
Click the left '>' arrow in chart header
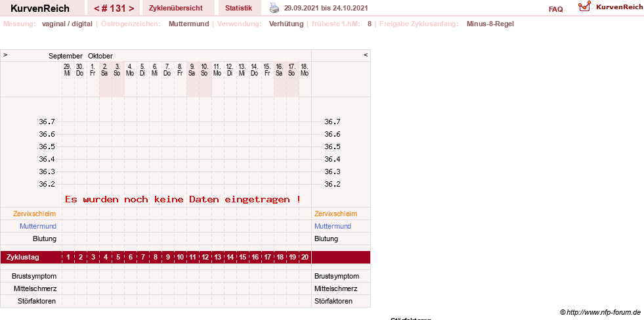point(5,55)
